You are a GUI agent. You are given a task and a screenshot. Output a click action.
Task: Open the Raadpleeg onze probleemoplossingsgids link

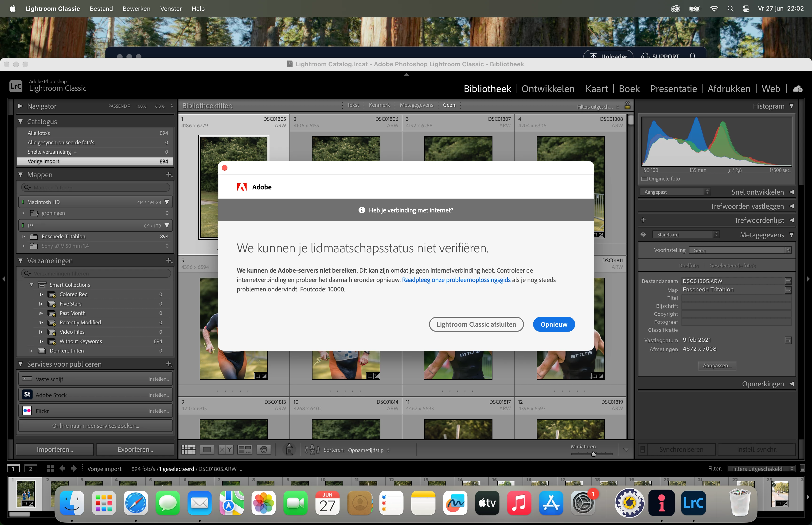456,280
